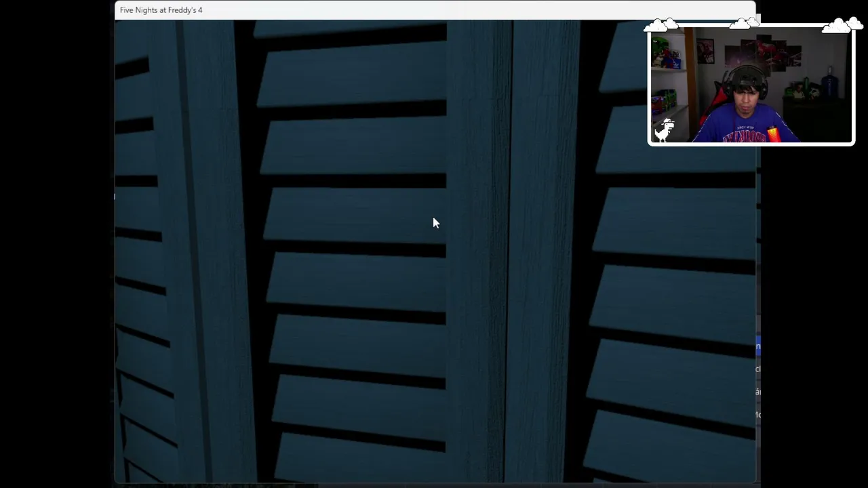This screenshot has height=488, width=868.
Task: Click the closet doors in the game view
Action: pyautogui.click(x=435, y=251)
